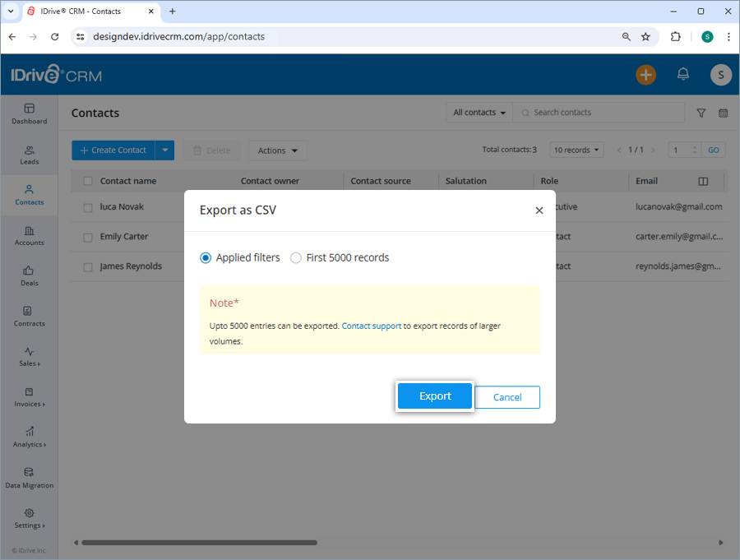Increment the page number with the stepper arrows
Viewport: 740px width, 560px height.
click(x=695, y=146)
